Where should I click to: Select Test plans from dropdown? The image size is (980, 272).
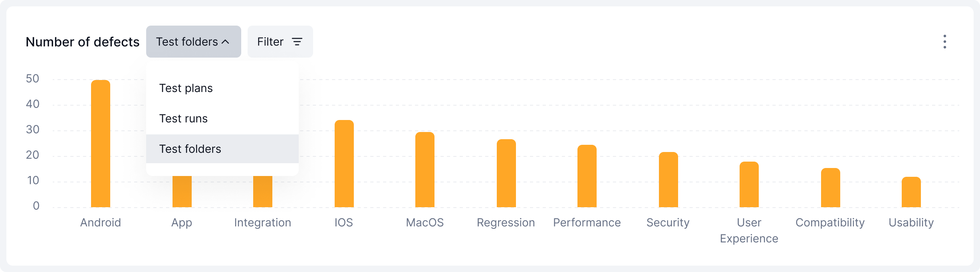coord(186,88)
